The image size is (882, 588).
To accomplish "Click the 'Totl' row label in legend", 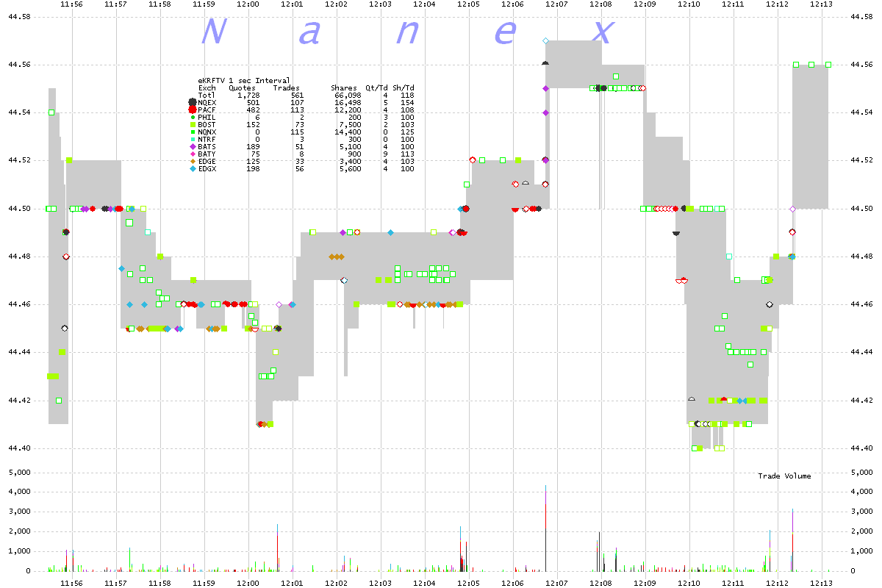I will [207, 95].
